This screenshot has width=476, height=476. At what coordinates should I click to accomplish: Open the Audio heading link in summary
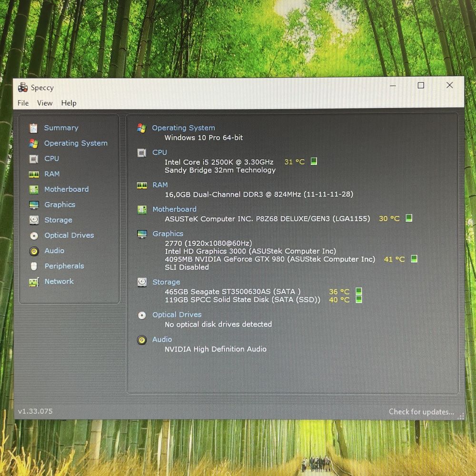coord(162,339)
